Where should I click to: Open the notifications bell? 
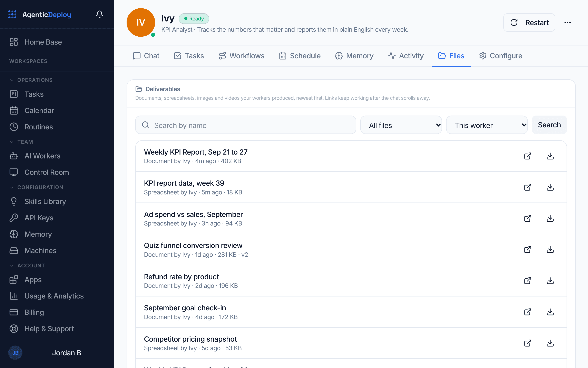(99, 14)
